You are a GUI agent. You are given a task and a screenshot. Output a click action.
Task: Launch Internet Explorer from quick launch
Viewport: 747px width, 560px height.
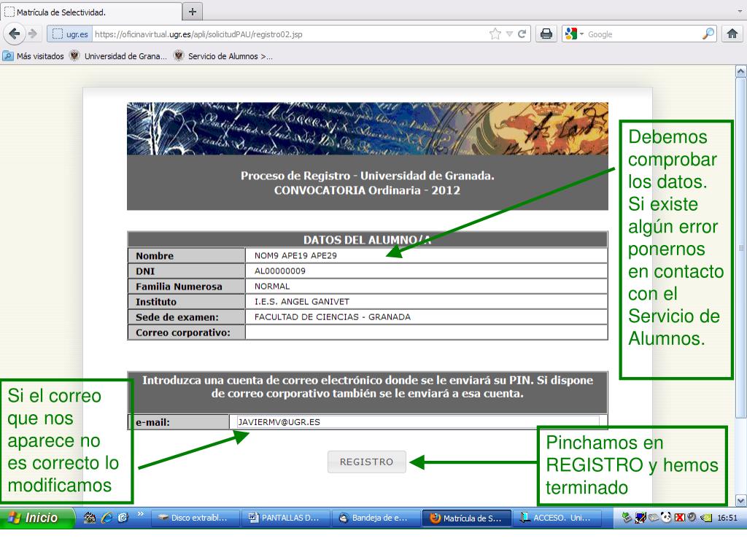(107, 518)
